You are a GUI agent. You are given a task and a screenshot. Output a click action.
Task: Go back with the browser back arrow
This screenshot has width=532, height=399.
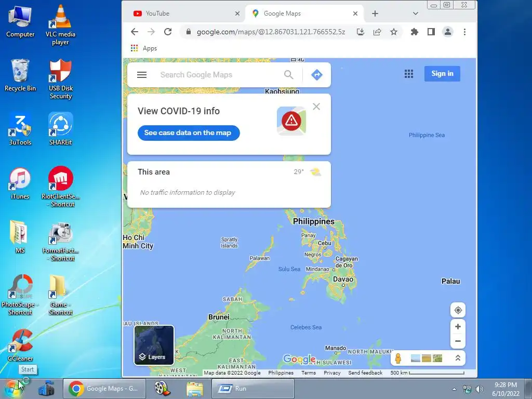click(x=135, y=32)
